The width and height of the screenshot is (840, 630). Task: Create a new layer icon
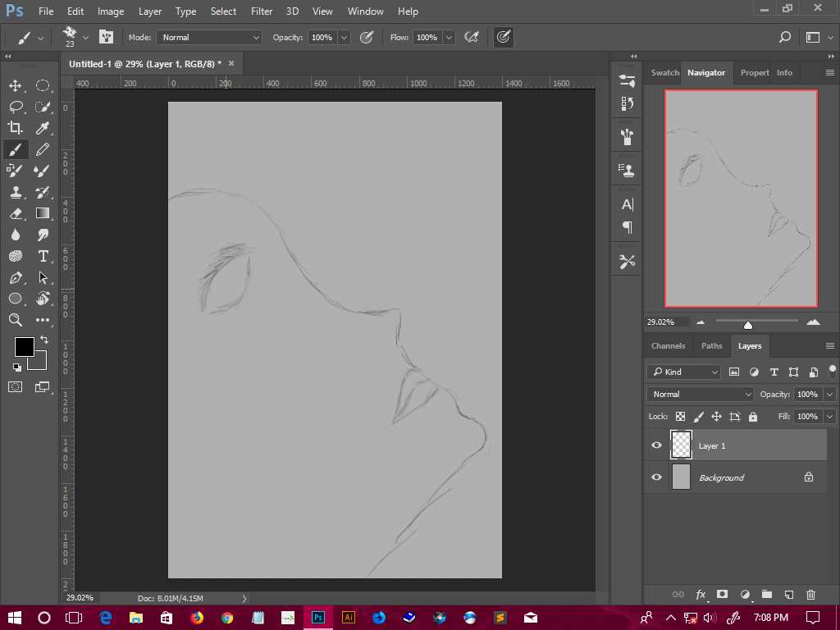(x=788, y=594)
